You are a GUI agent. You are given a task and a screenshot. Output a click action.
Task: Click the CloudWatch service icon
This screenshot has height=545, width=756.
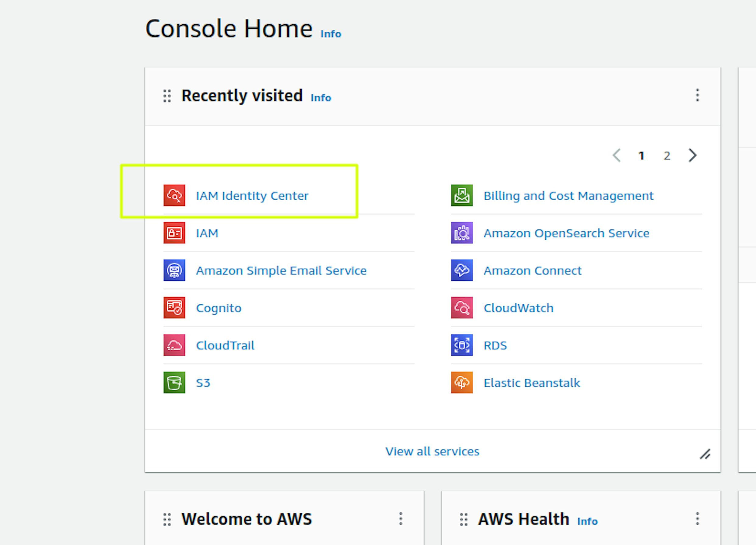click(x=462, y=308)
